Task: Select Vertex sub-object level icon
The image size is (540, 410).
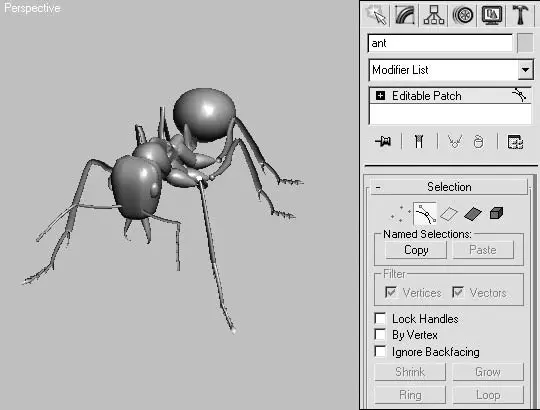Action: click(x=400, y=214)
